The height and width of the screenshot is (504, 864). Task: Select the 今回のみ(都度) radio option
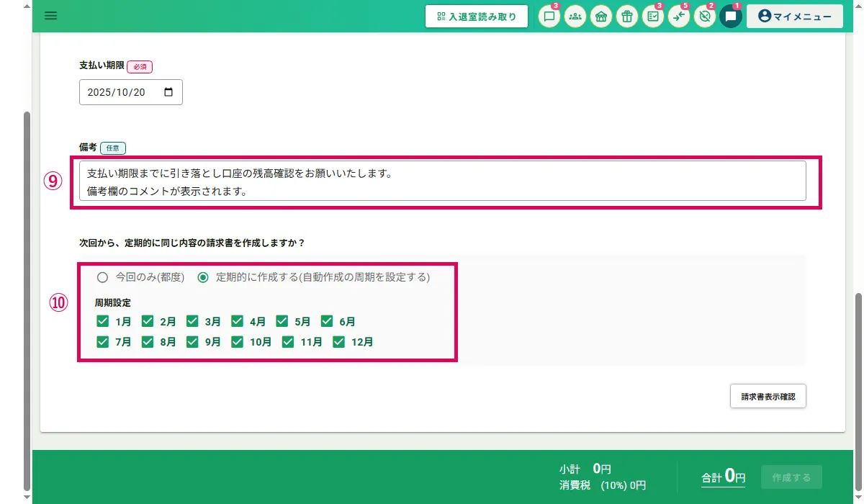coord(103,277)
